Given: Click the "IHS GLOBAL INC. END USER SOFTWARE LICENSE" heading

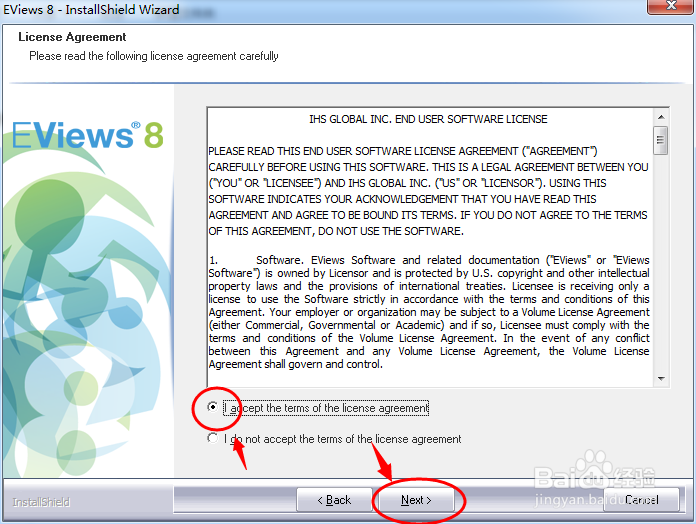Looking at the screenshot, I should [x=428, y=119].
